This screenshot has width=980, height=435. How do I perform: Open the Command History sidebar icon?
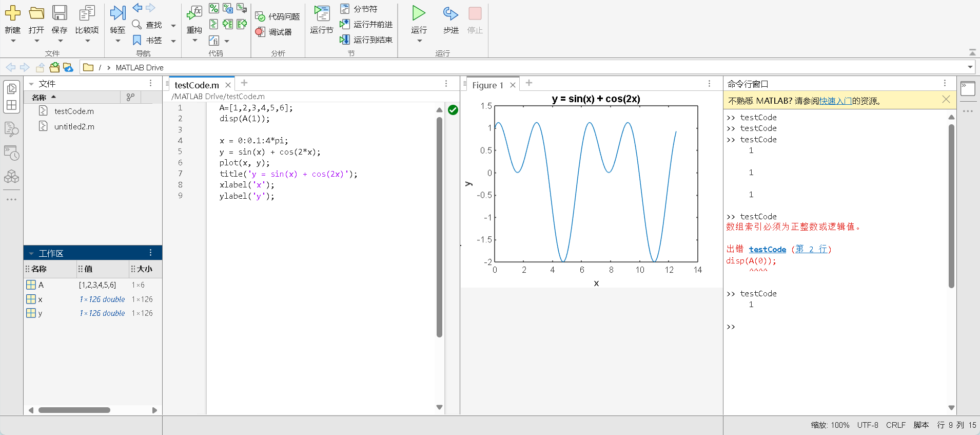tap(11, 153)
